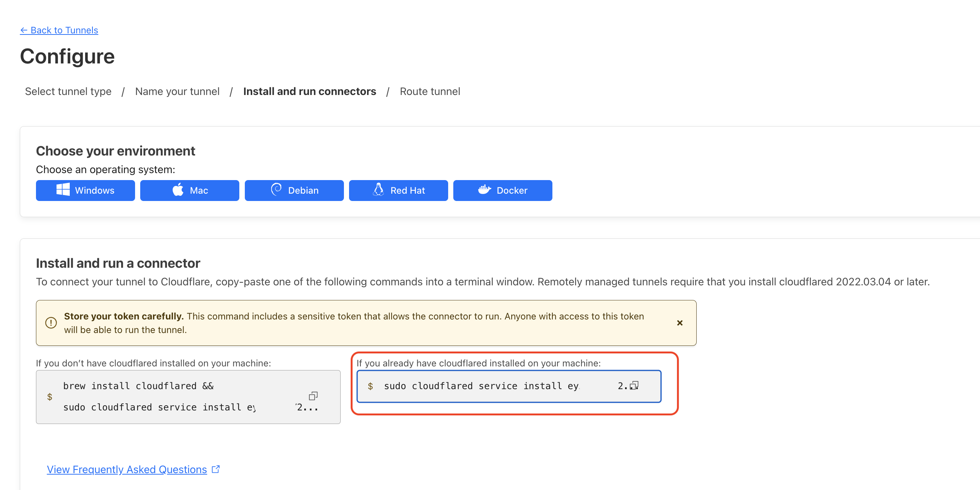Select the Install and run connectors step
This screenshot has width=980, height=490.
pos(309,91)
